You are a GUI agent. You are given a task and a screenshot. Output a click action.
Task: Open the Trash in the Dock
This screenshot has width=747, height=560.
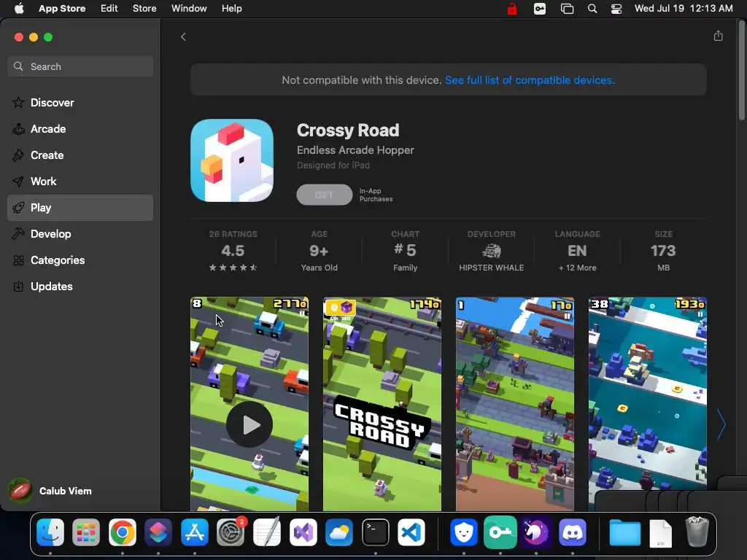[x=697, y=532]
